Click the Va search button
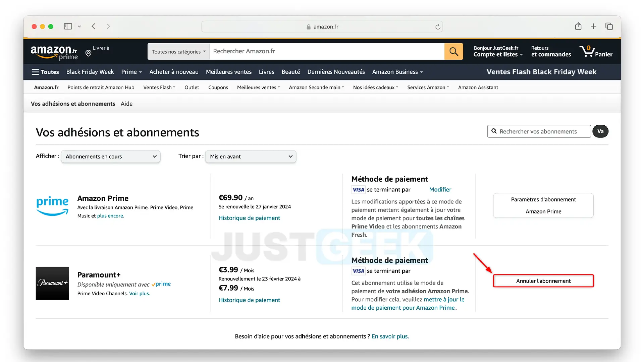The height and width of the screenshot is (362, 644). (x=600, y=131)
